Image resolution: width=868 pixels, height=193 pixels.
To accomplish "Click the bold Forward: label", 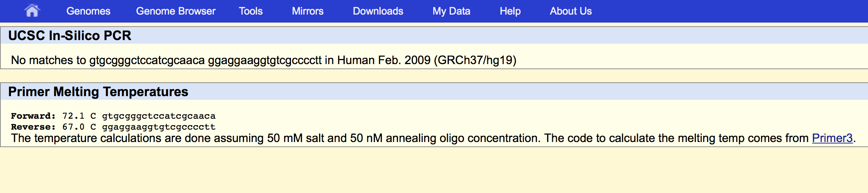I will click(x=33, y=116).
